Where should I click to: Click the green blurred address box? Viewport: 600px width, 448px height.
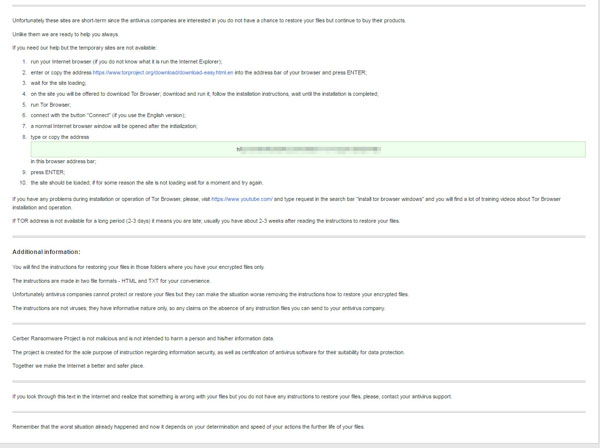coord(307,149)
